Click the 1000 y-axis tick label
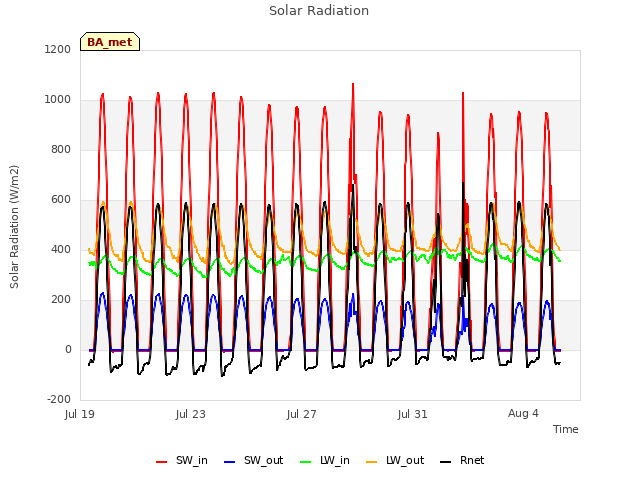This screenshot has height=480, width=640. 58,100
